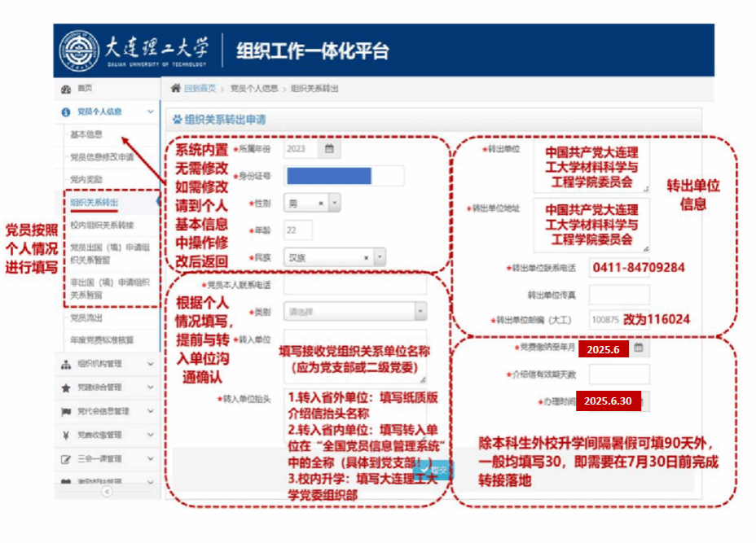Open the 性别 dropdown arrow
756x543 pixels.
pos(334,204)
